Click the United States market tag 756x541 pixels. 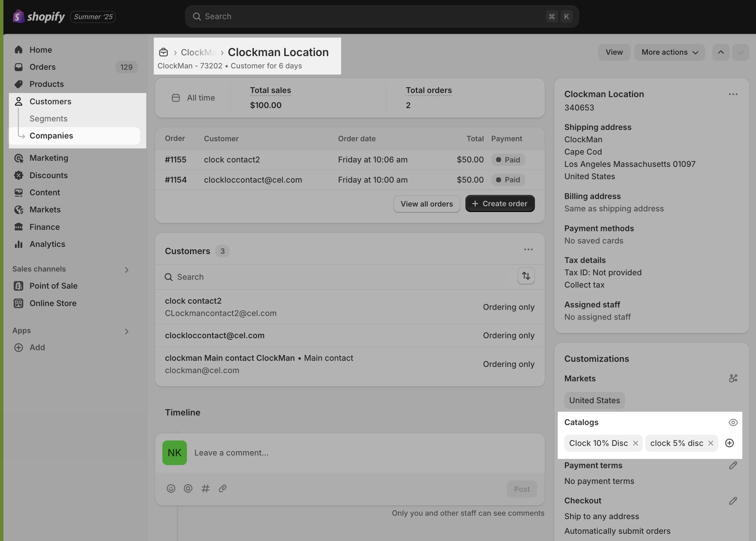pyautogui.click(x=594, y=400)
